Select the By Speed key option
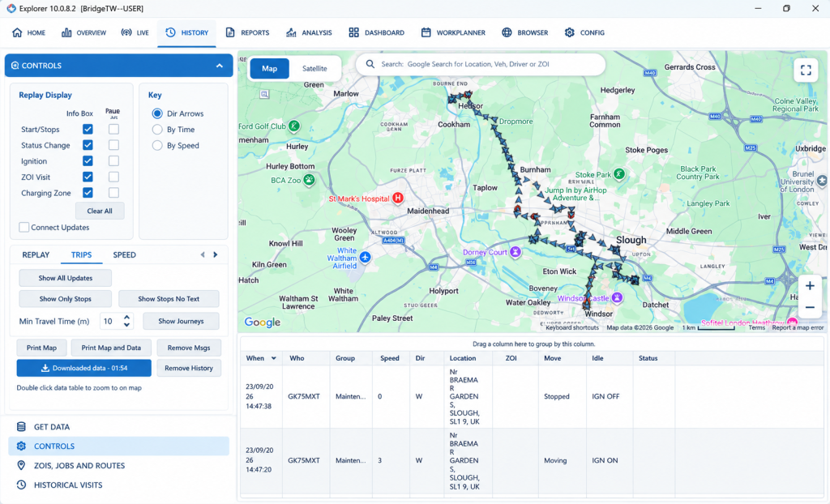830x504 pixels. [157, 146]
